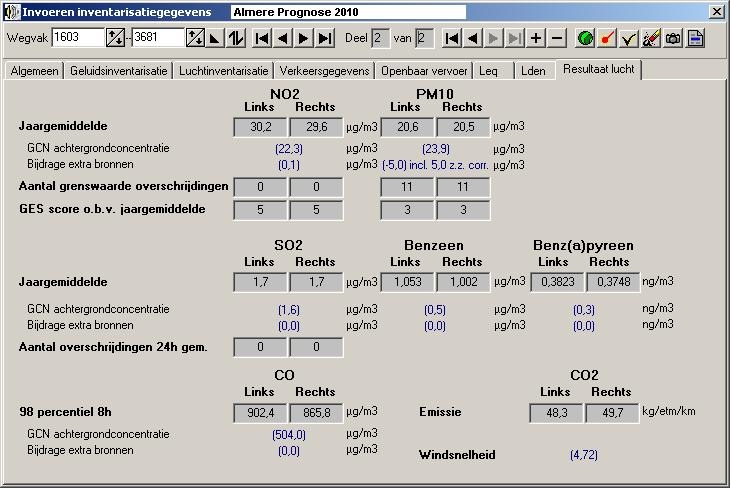Go to next Deel (greyed arrow)

[x=493, y=38]
